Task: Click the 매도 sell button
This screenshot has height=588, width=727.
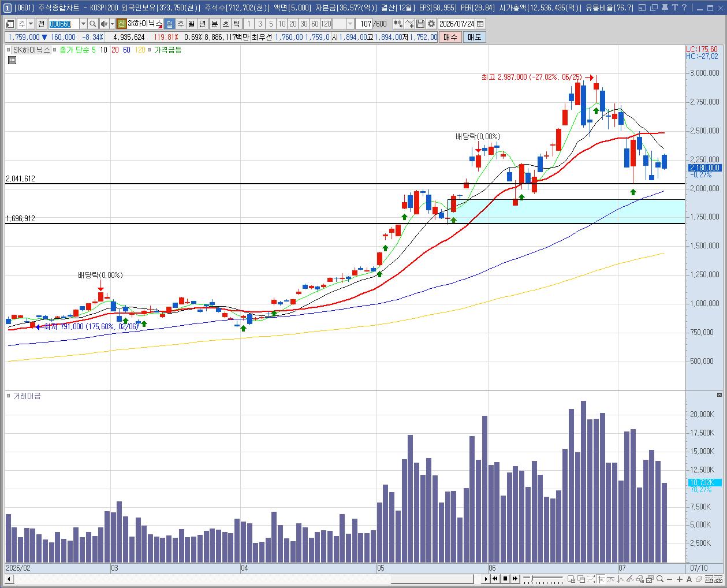Action: pos(474,37)
